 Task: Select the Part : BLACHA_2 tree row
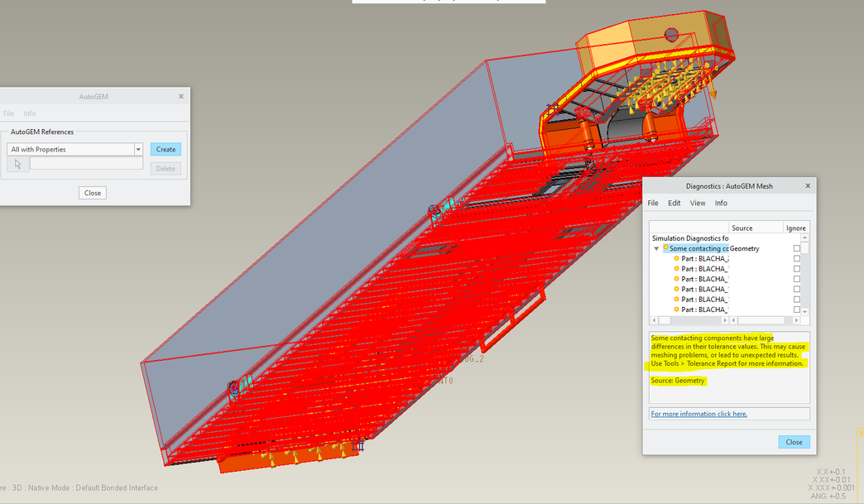click(x=705, y=258)
